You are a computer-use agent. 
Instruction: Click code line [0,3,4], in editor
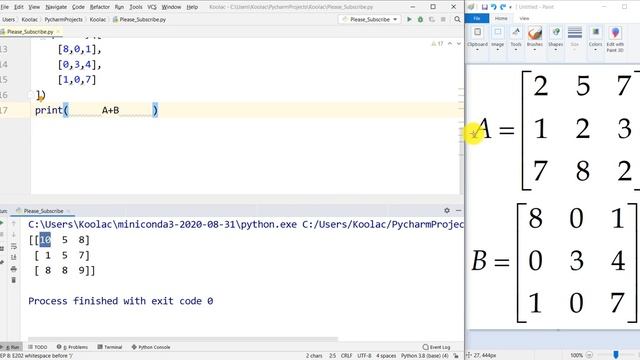pyautogui.click(x=79, y=64)
